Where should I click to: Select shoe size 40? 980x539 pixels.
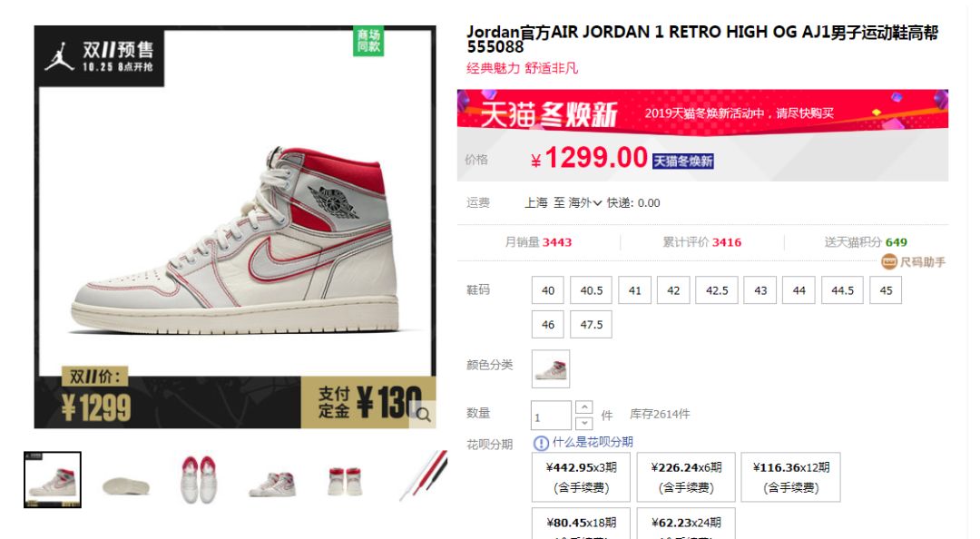click(548, 290)
